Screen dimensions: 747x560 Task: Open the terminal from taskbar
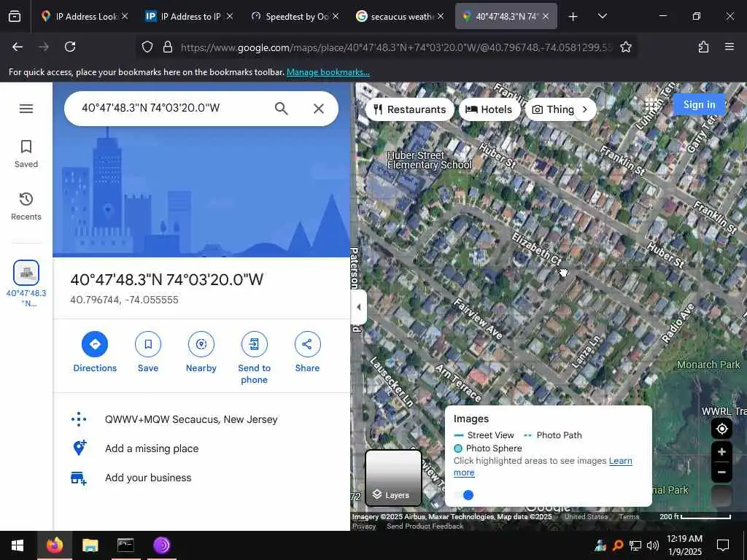125,545
